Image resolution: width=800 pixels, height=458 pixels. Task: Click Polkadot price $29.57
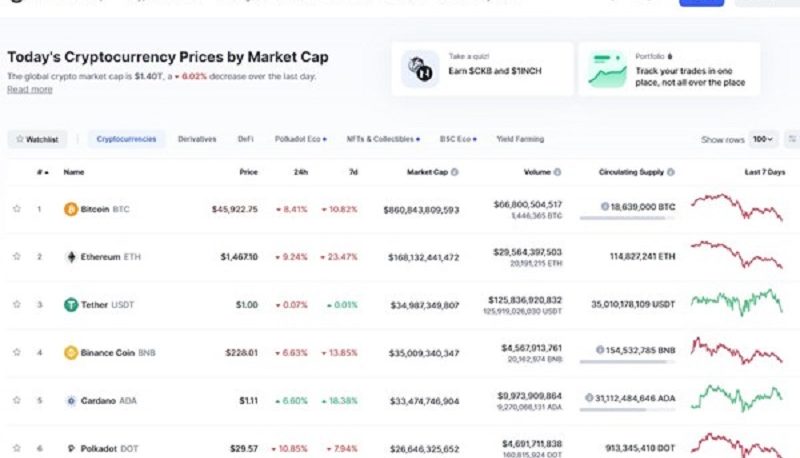point(244,449)
